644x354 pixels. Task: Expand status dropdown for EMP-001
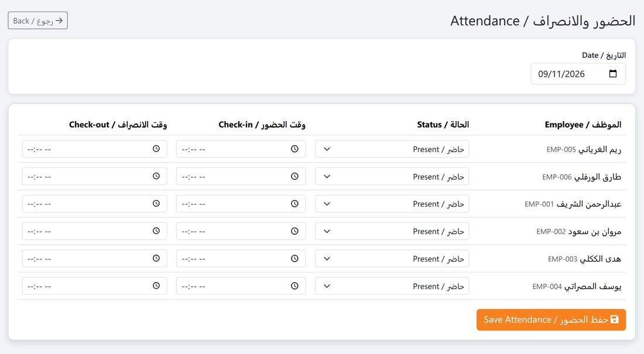[392, 204]
